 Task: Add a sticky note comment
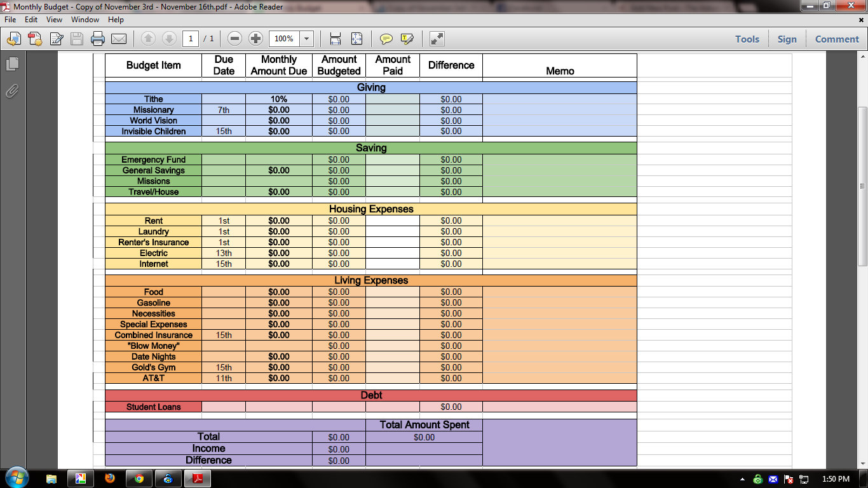point(386,39)
